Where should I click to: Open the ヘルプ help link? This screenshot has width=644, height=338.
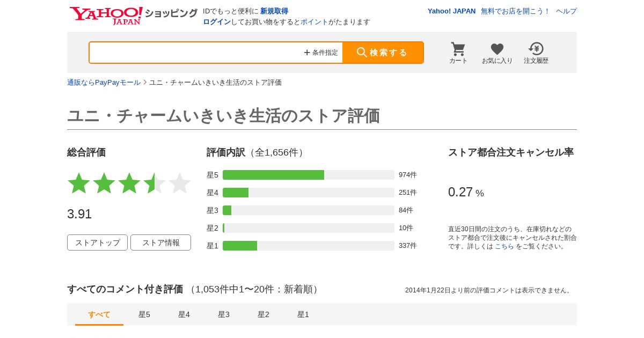pos(566,11)
